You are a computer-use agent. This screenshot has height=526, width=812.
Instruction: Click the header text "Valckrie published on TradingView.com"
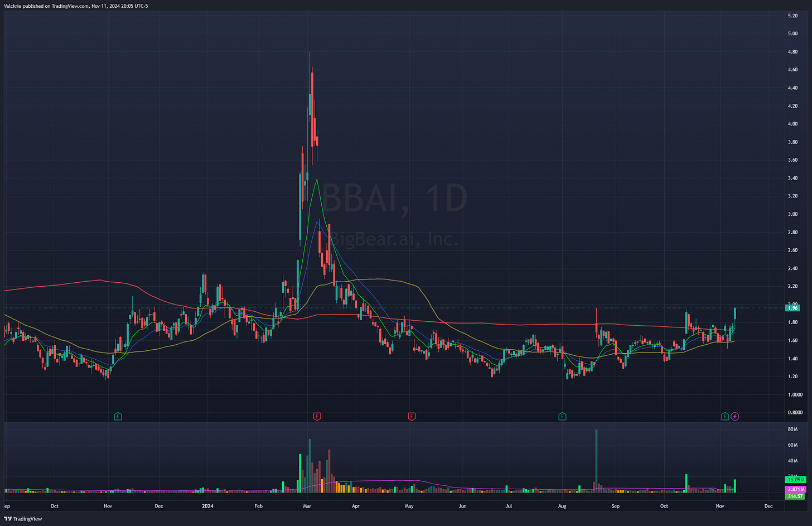click(45, 6)
